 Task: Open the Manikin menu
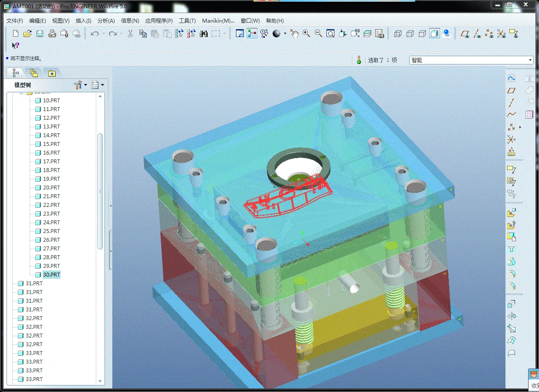tap(218, 20)
